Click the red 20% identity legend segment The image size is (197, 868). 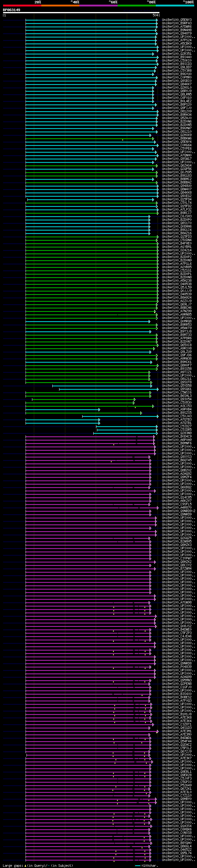click(x=22, y=6)
